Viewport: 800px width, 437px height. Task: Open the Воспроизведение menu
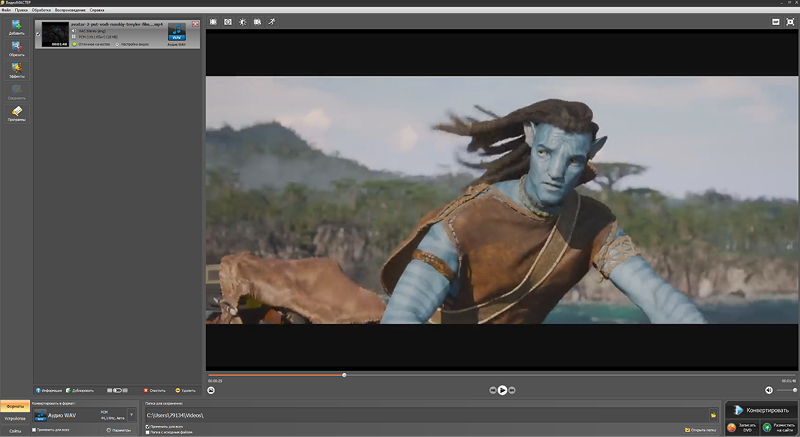[x=70, y=10]
